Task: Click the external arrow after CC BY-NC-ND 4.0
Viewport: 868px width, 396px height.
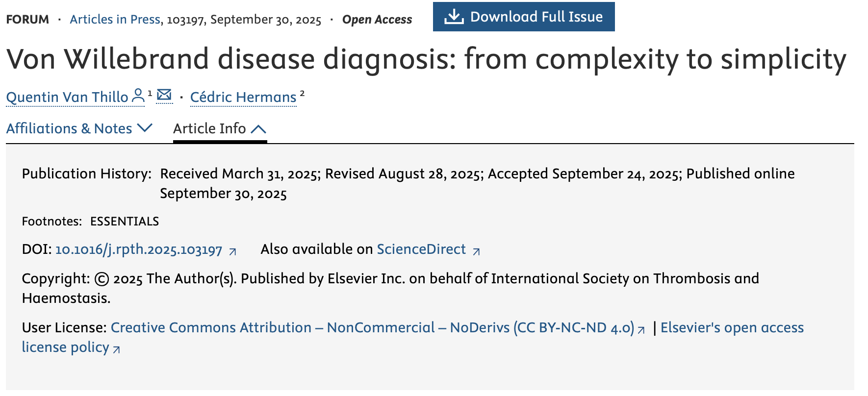Action: 641,330
